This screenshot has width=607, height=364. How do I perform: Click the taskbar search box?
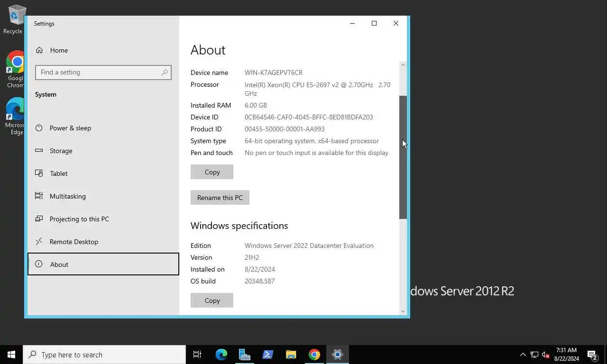tap(104, 355)
